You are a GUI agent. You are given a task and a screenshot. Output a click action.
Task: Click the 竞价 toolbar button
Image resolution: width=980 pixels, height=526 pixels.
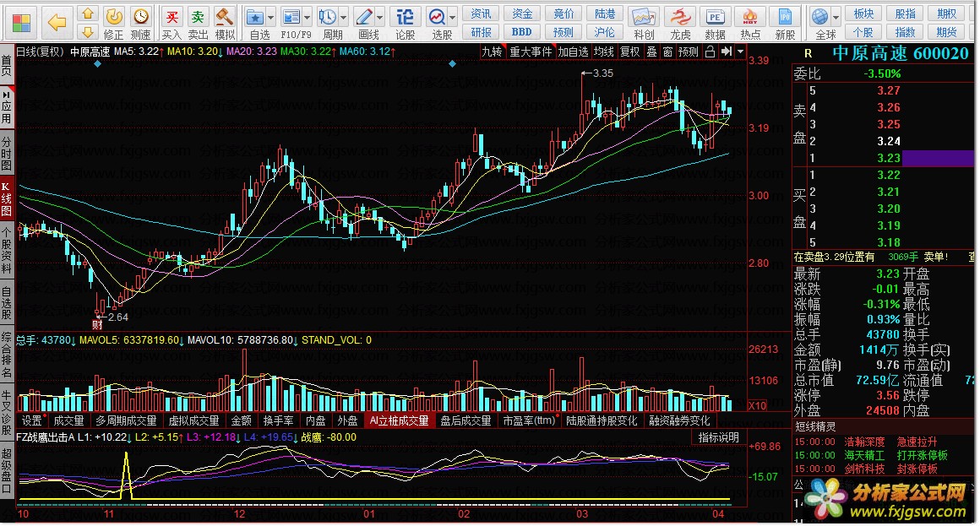coord(563,14)
